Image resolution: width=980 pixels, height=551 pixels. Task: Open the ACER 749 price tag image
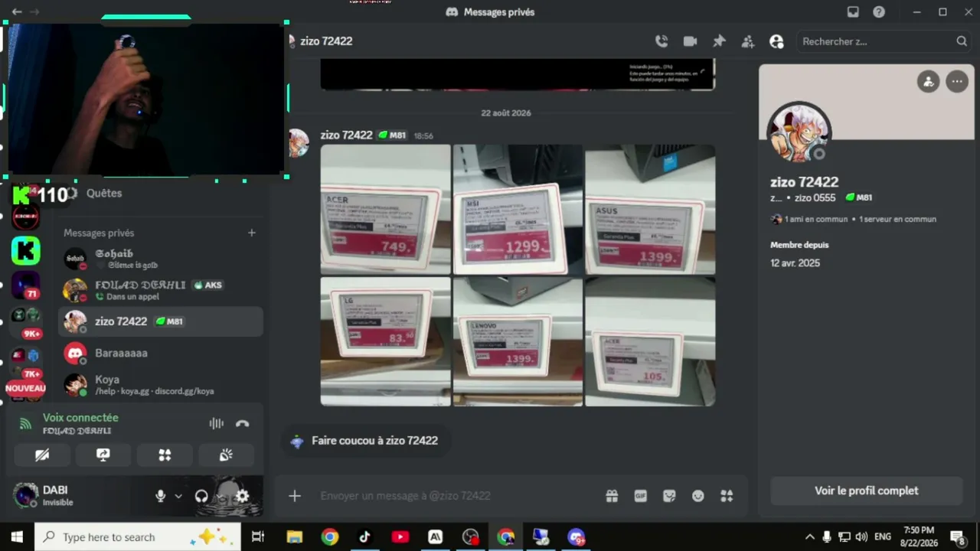[x=385, y=209]
